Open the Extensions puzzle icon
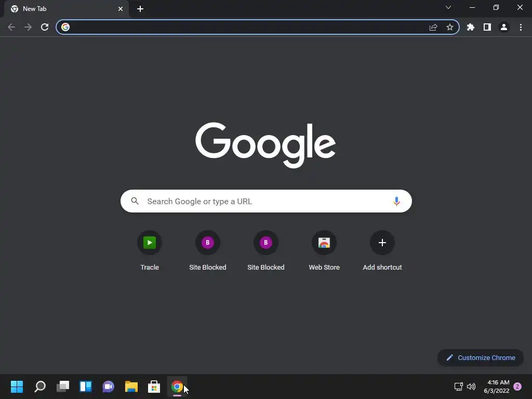 point(471,27)
